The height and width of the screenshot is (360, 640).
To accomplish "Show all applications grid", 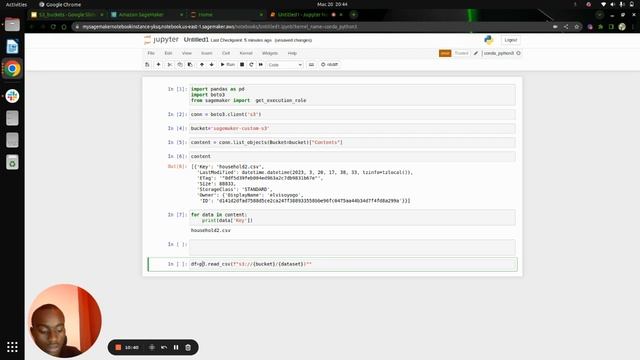I will coord(12,347).
